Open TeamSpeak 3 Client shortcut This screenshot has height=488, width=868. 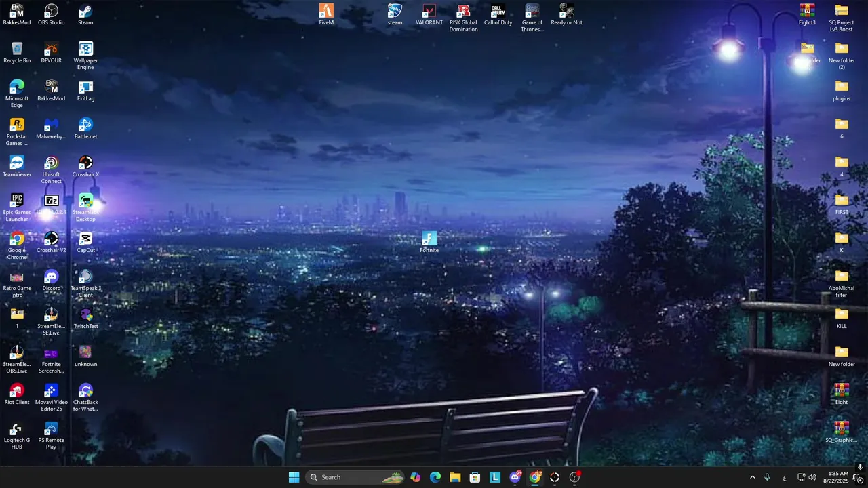click(85, 284)
